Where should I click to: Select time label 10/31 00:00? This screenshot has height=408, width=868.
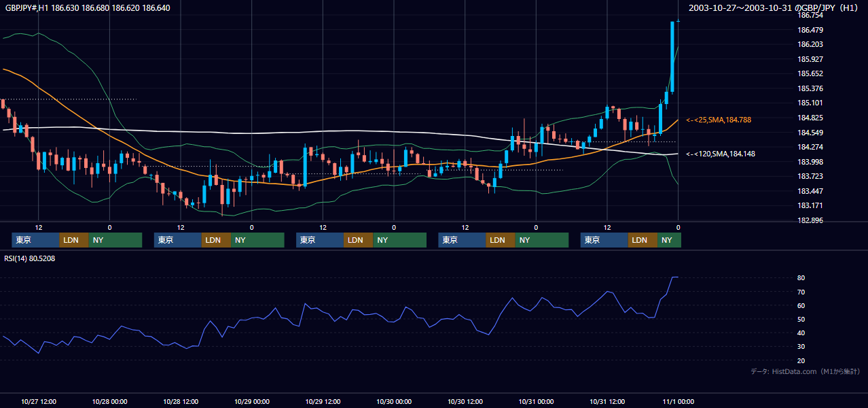click(x=536, y=401)
